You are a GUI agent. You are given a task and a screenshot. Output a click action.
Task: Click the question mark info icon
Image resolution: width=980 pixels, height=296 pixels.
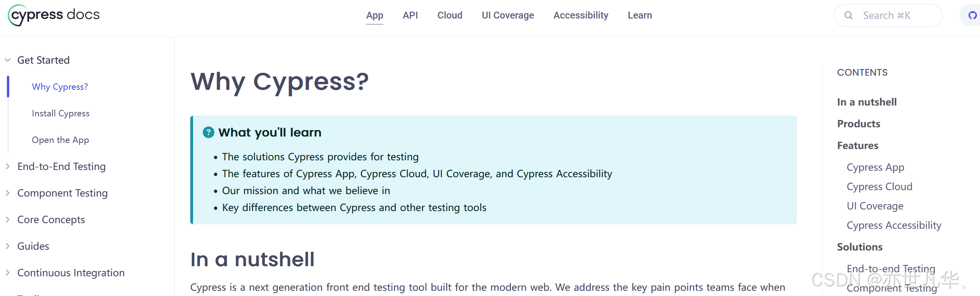coord(208,132)
